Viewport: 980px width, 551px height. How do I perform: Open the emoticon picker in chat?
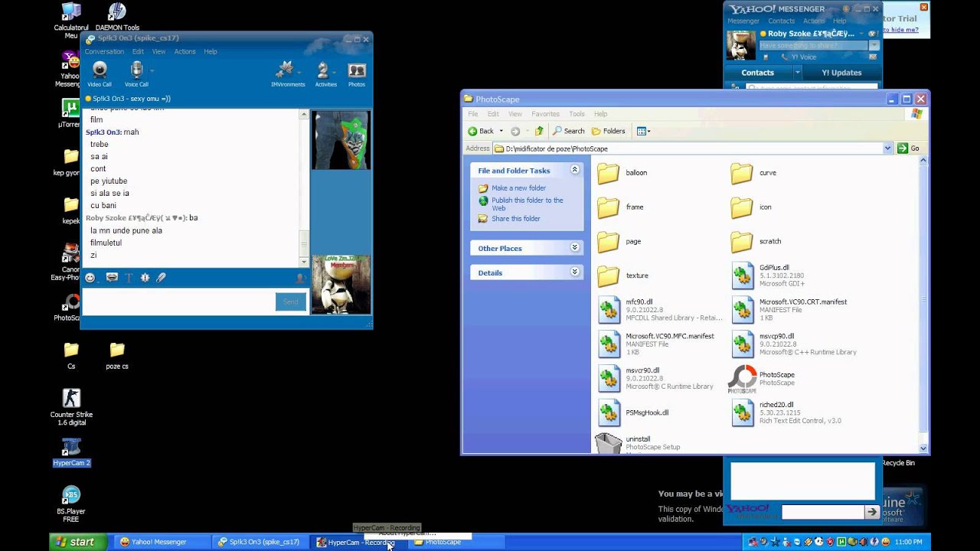click(x=90, y=278)
